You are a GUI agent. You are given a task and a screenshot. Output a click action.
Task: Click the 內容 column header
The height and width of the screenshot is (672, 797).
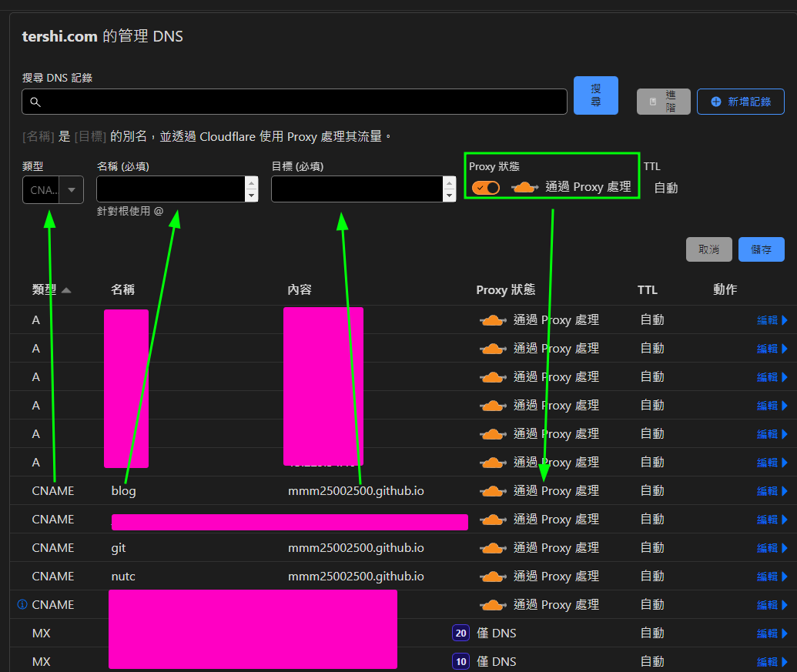[x=300, y=289]
